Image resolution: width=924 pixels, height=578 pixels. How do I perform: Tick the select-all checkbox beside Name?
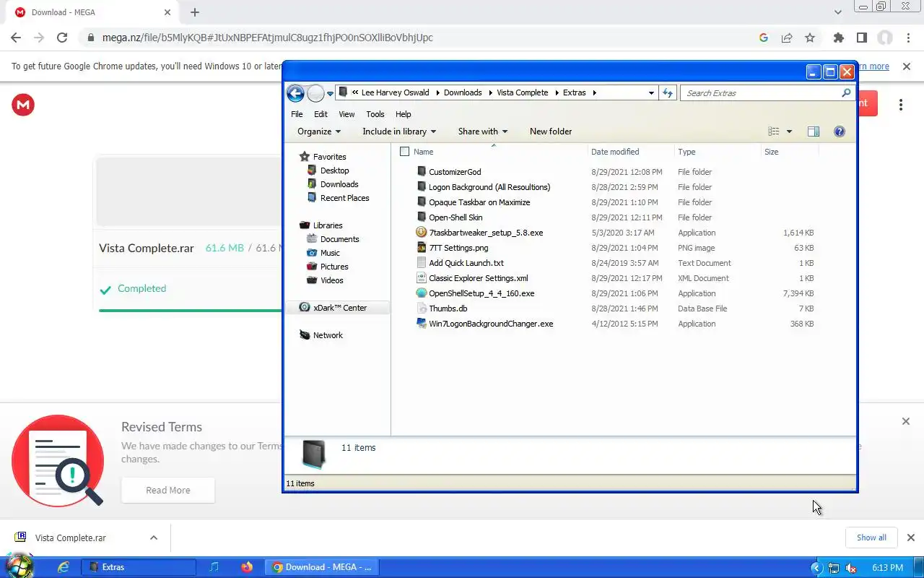tap(404, 152)
